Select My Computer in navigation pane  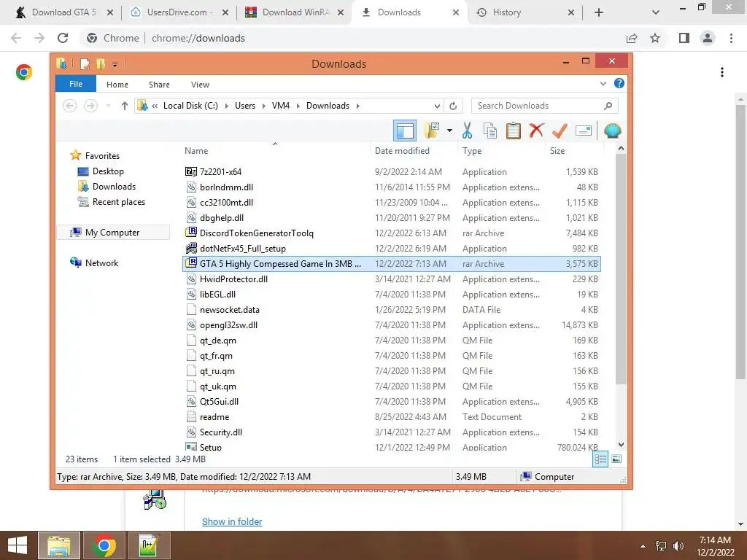(112, 233)
